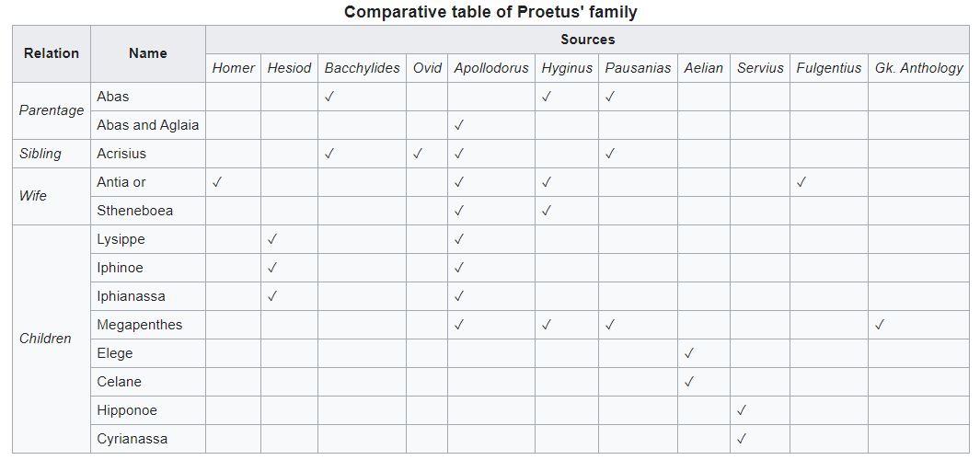
Task: Select the Relation column header
Action: [52, 53]
